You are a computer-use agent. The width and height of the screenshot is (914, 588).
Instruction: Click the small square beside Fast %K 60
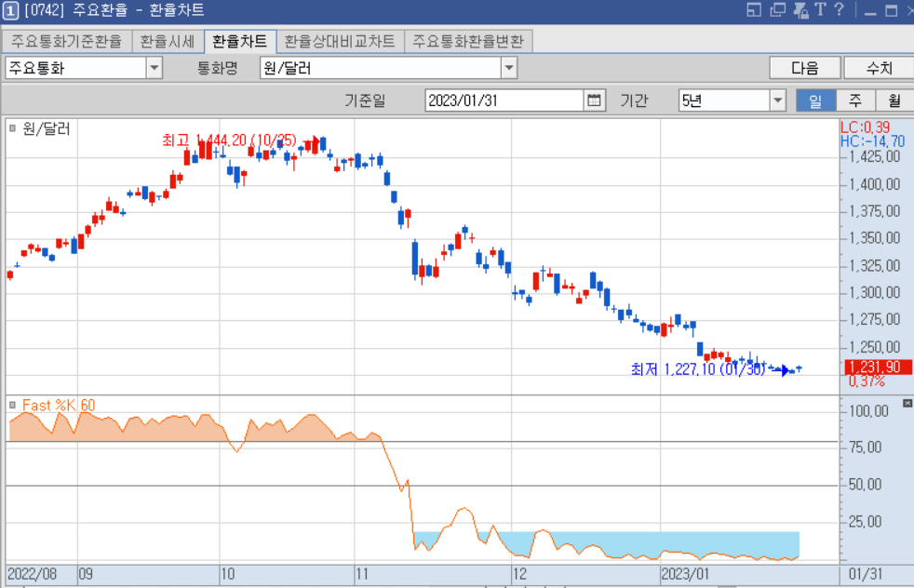point(12,405)
